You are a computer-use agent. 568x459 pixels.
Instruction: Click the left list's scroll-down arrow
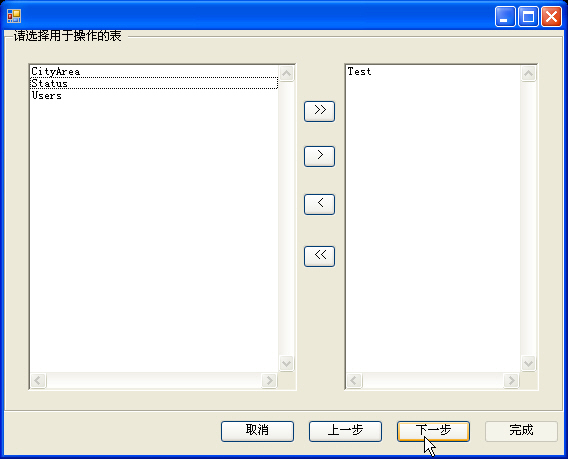tap(287, 363)
